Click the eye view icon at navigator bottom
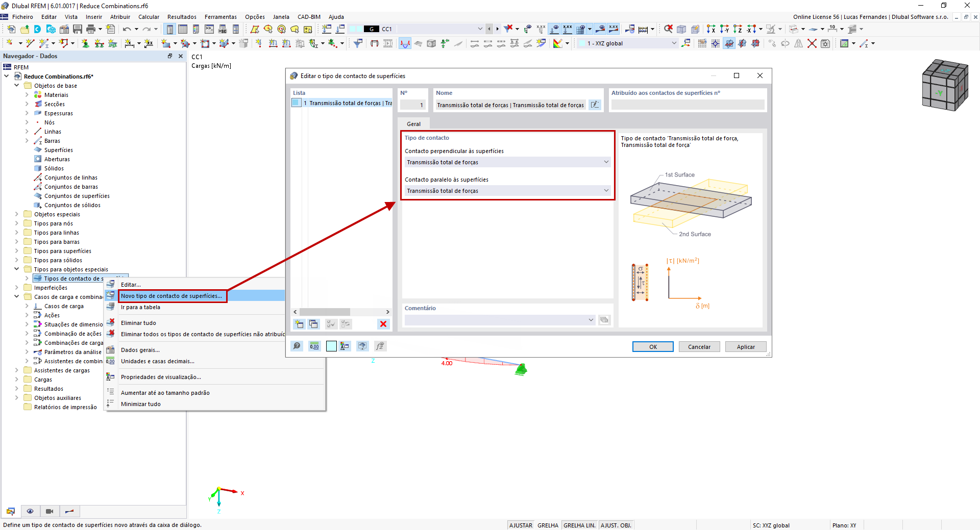Viewport: 980px width, 530px height. [30, 511]
